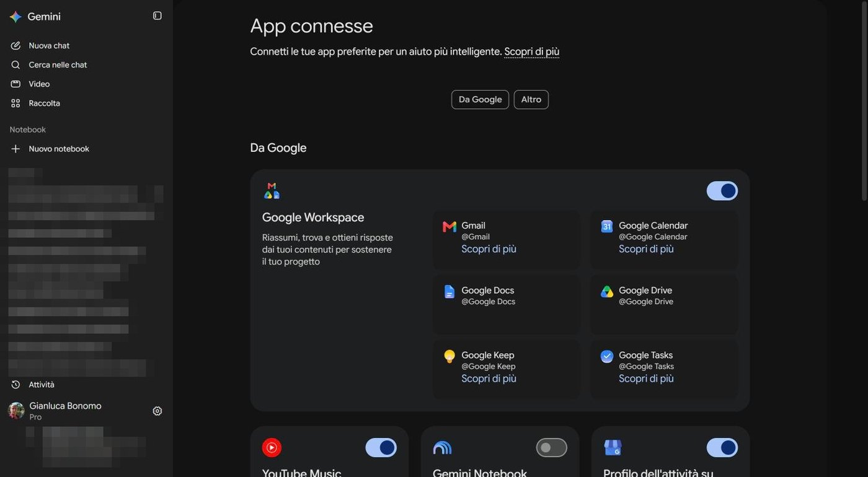868x477 pixels.
Task: Click the App connesse heading
Action: (x=311, y=26)
